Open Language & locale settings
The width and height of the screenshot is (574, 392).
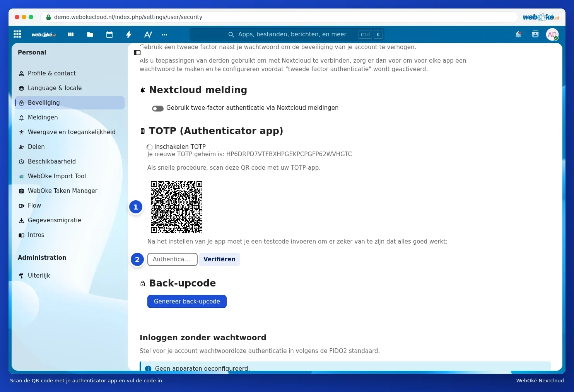(70, 88)
